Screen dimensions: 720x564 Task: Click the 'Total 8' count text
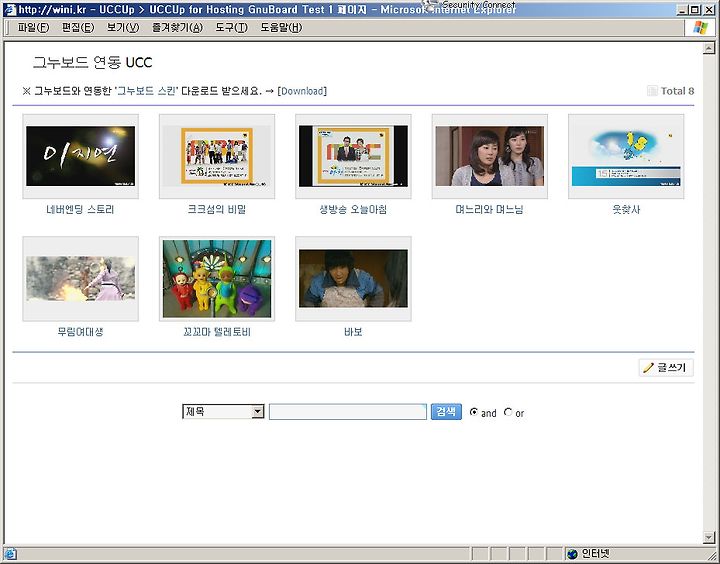click(x=677, y=91)
